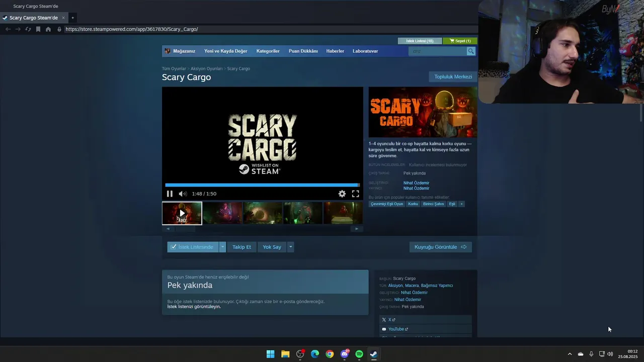Click the microphone tray icon
The width and height of the screenshot is (644, 362).
591,354
